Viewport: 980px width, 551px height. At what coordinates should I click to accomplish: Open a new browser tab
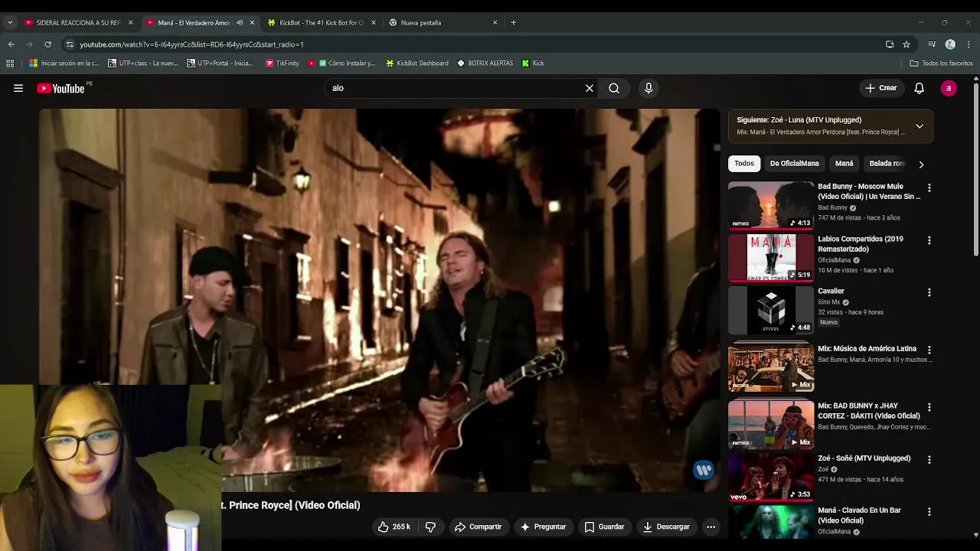click(513, 22)
